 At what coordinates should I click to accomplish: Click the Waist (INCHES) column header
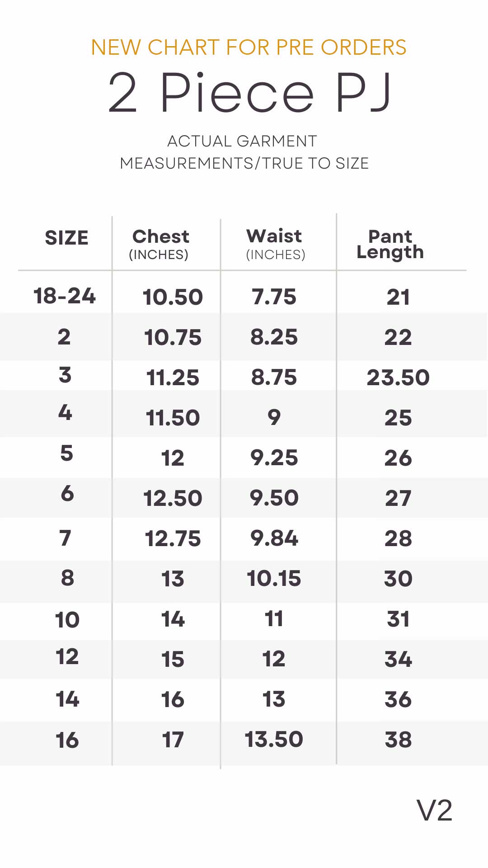click(275, 244)
